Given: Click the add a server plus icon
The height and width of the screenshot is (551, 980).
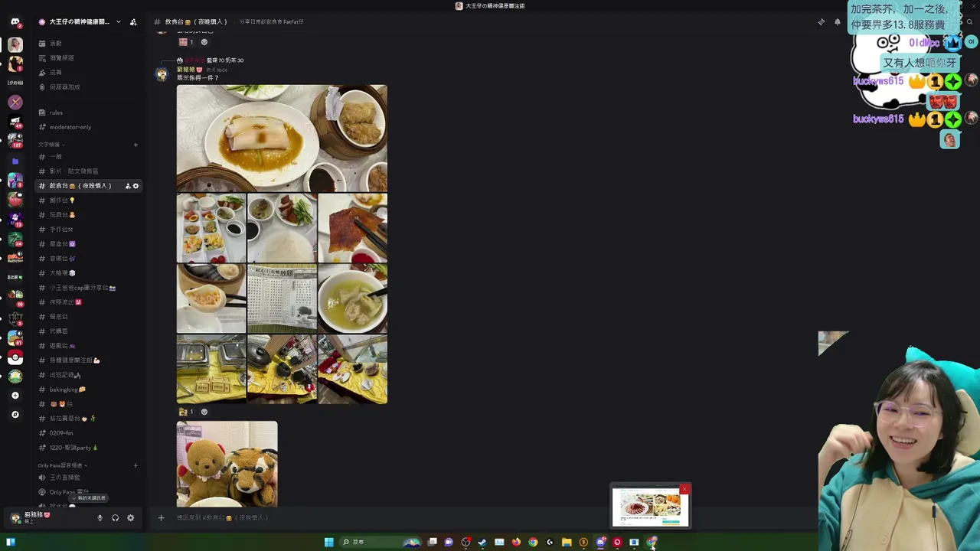Looking at the screenshot, I should tap(15, 396).
